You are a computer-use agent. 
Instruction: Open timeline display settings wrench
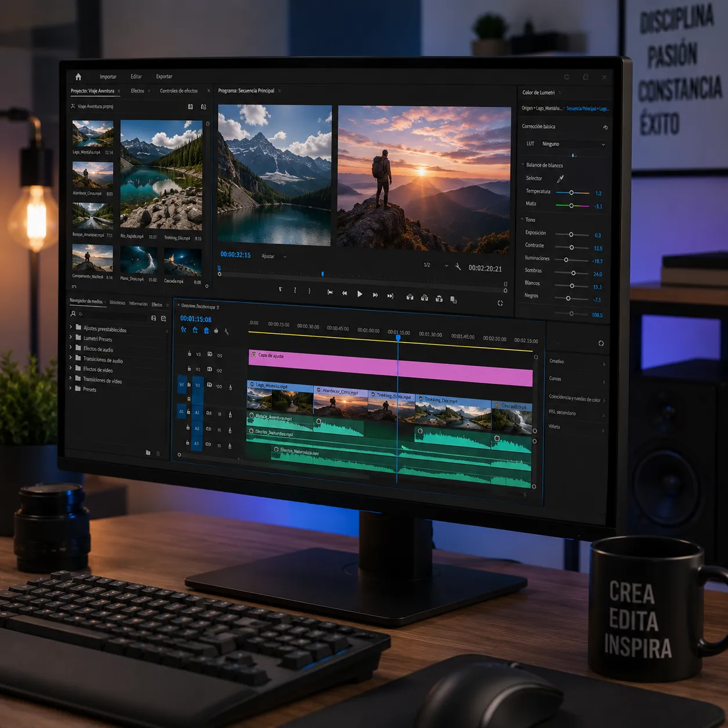[x=226, y=331]
